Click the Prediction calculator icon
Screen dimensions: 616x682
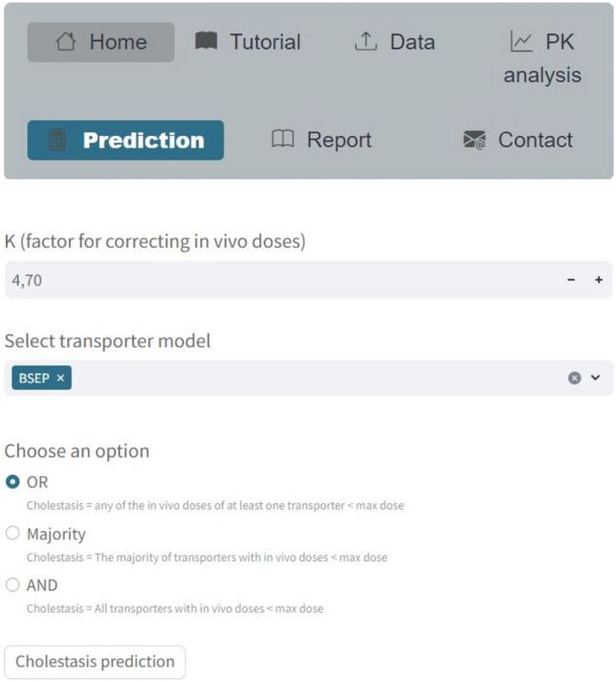point(58,141)
